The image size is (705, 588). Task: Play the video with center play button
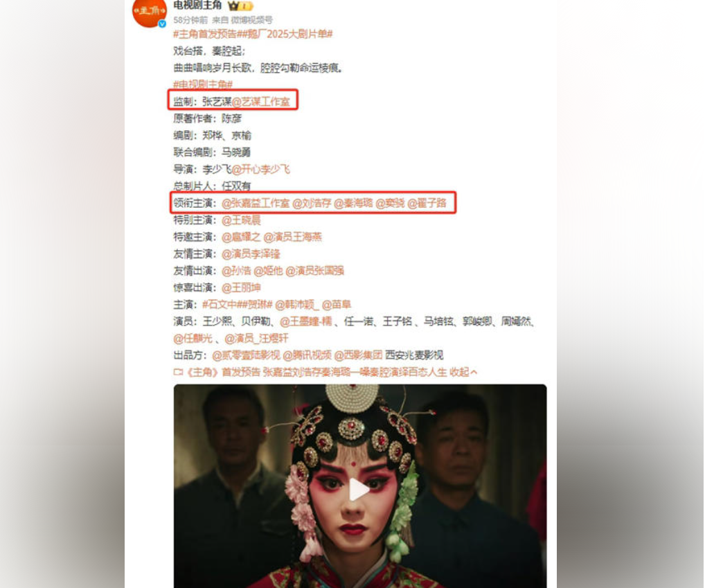pos(359,489)
